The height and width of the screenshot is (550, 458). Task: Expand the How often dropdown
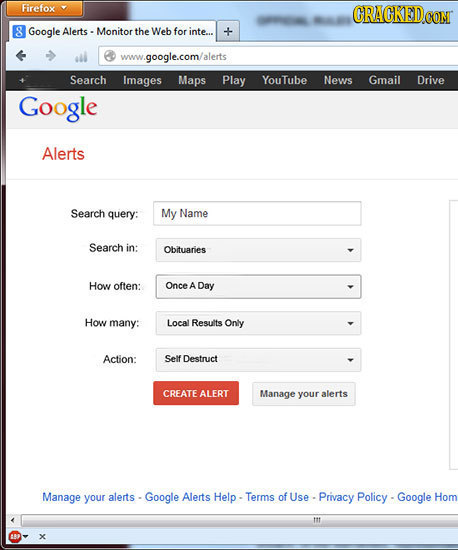(x=258, y=287)
